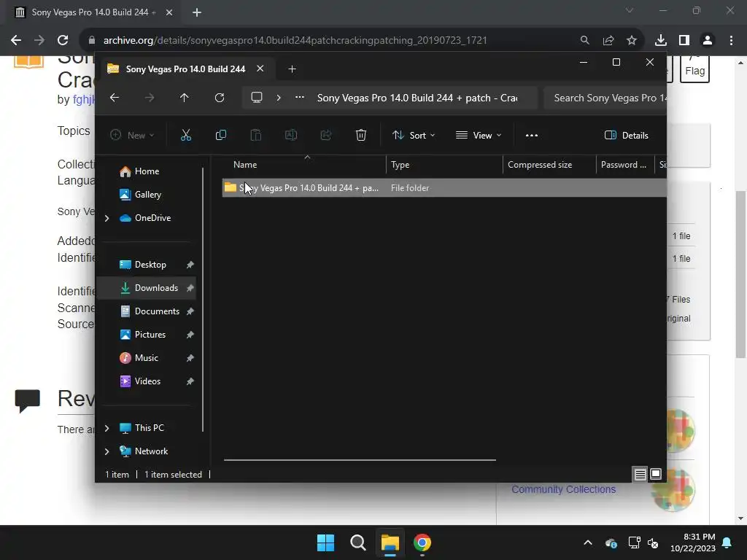747x560 pixels.
Task: Open Windows Start menu
Action: [x=326, y=542]
